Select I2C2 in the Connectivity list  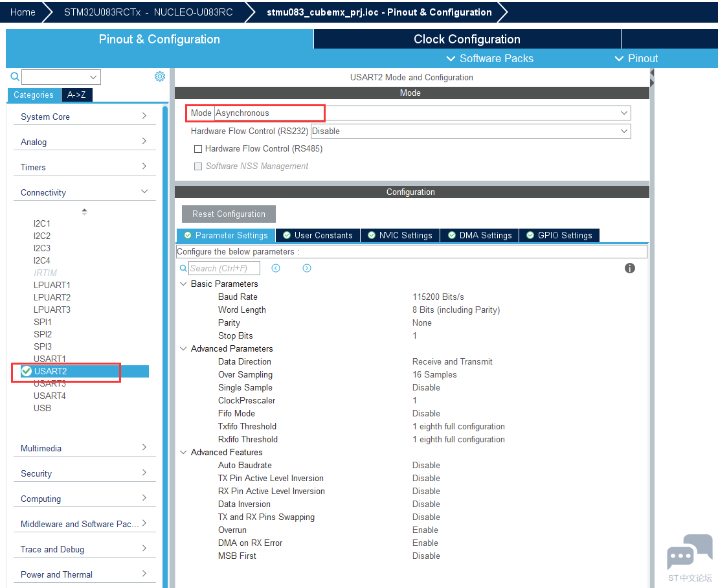pos(41,236)
